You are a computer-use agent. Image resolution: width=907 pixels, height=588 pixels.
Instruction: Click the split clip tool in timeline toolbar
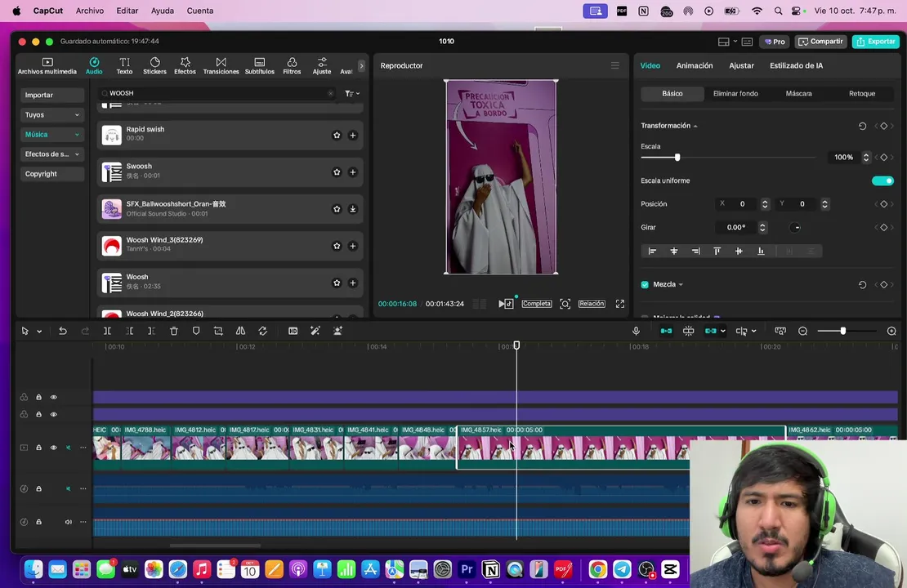click(x=107, y=331)
